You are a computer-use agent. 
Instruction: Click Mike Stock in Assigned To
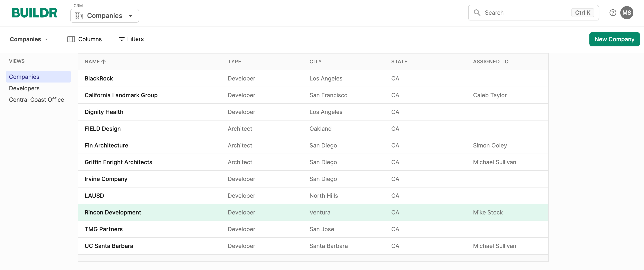tap(488, 212)
